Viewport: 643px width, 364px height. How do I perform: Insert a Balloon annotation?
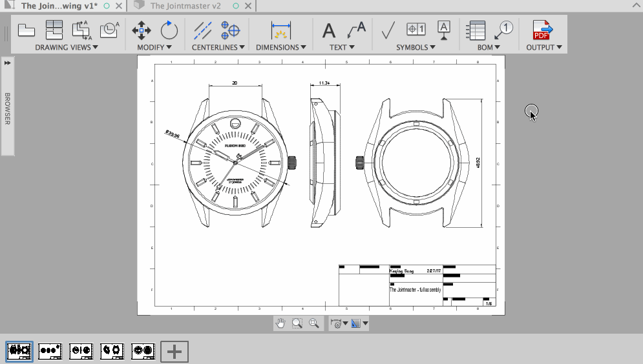[504, 30]
